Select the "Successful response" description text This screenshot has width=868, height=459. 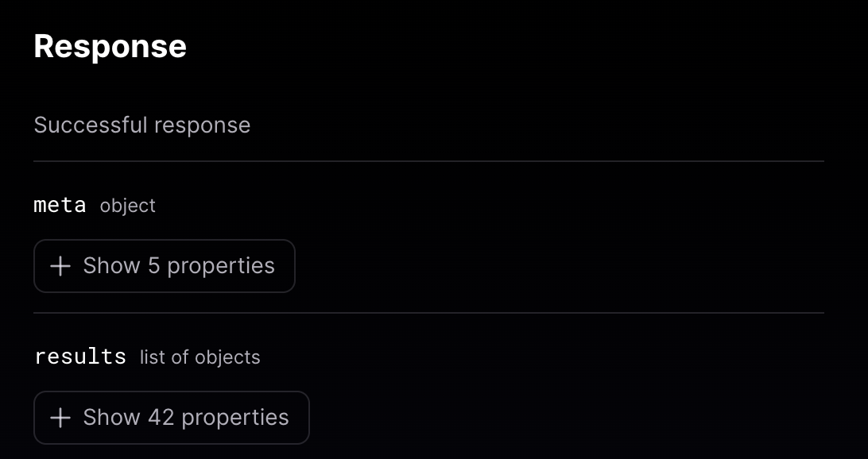pos(142,125)
